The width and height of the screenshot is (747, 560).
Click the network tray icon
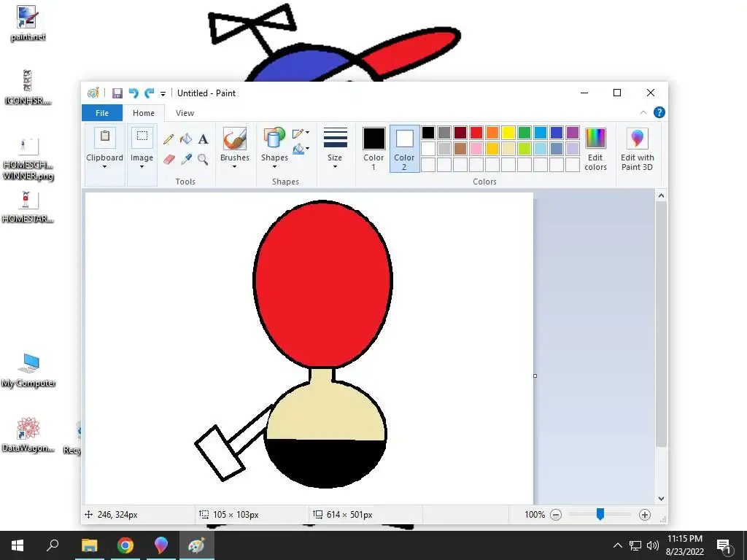(635, 545)
